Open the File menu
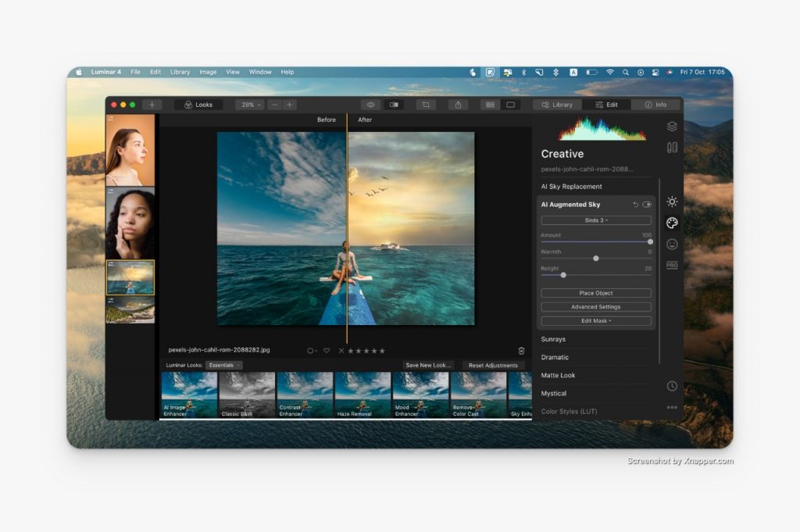This screenshot has width=800, height=532. click(135, 73)
